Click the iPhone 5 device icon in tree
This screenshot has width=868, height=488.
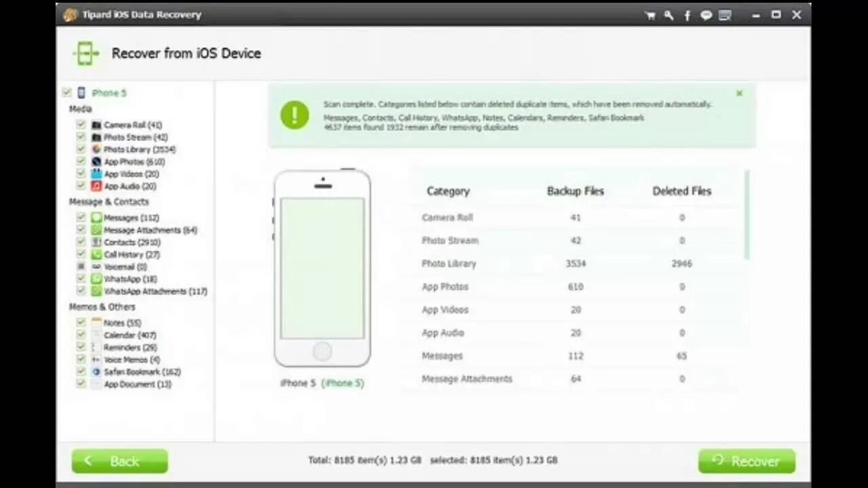81,93
